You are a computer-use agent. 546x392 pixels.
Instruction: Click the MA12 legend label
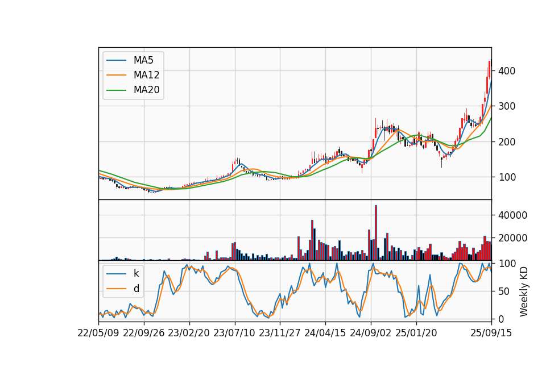(x=146, y=75)
